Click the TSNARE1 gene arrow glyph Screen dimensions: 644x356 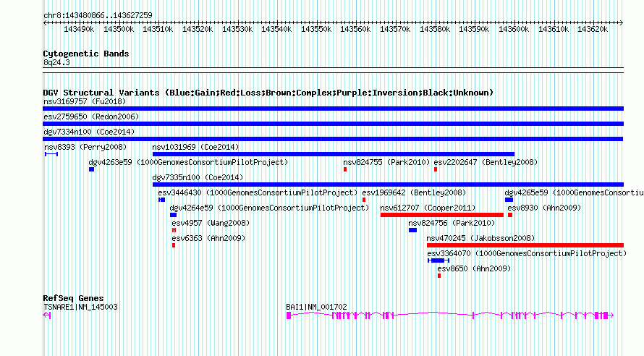point(47,315)
